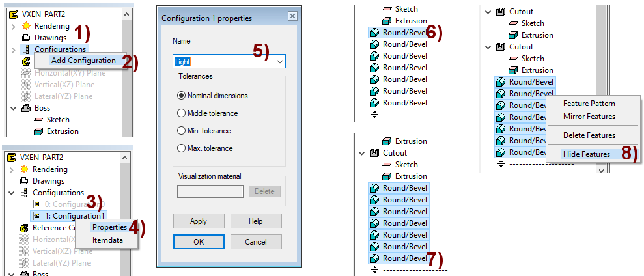
Task: Select the Nominal dimensions radio button
Action: (182, 96)
